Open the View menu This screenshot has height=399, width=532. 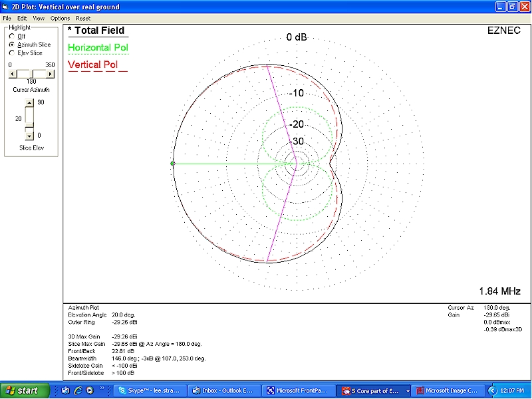click(x=39, y=18)
